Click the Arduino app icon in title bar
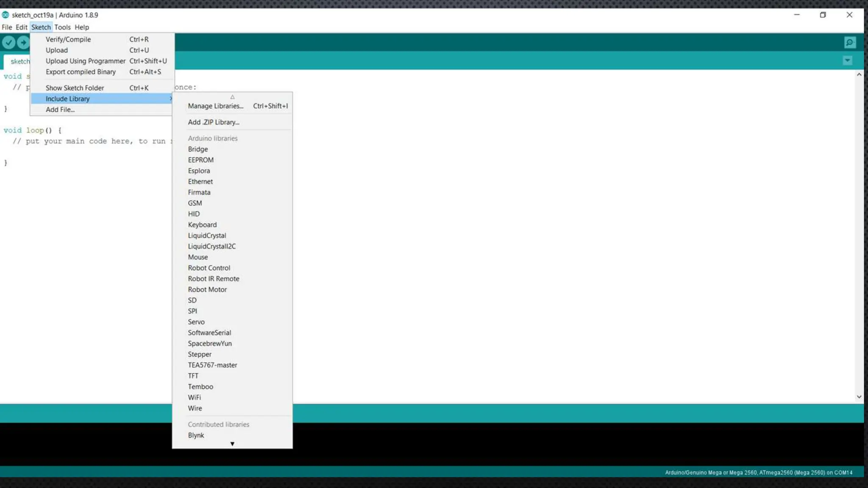The image size is (868, 488). point(5,15)
